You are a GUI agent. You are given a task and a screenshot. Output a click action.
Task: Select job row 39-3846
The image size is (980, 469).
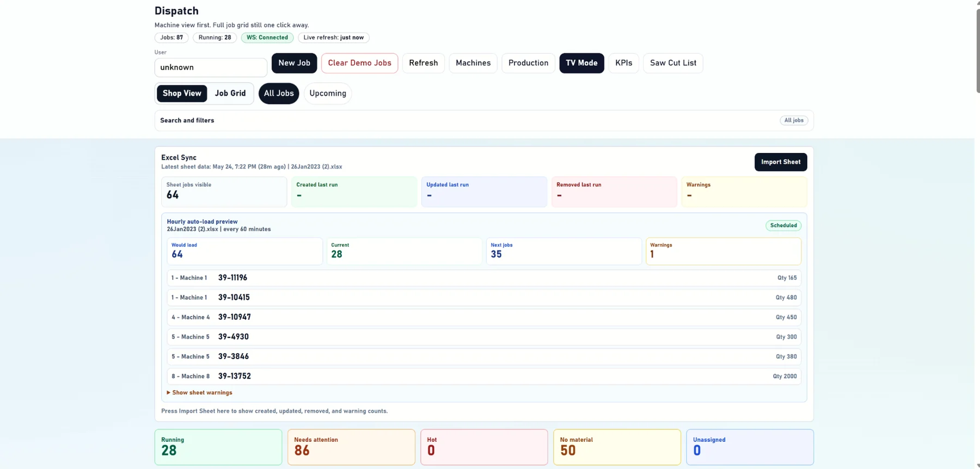484,356
